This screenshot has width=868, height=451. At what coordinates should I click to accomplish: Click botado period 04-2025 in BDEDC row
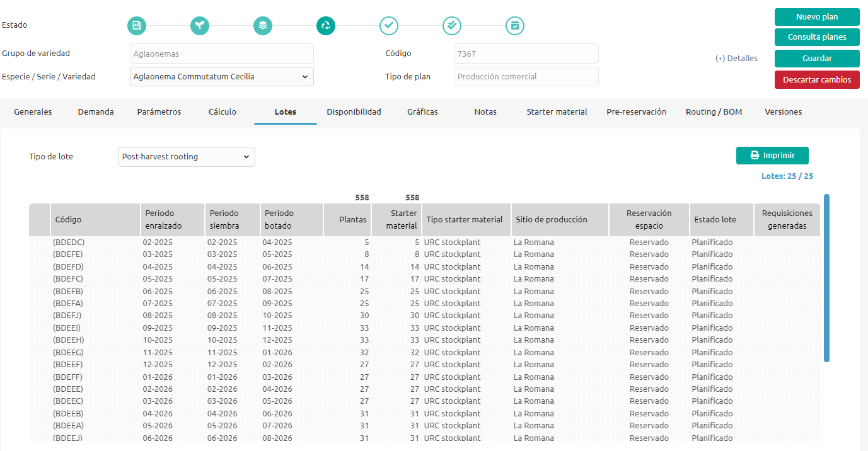277,243
